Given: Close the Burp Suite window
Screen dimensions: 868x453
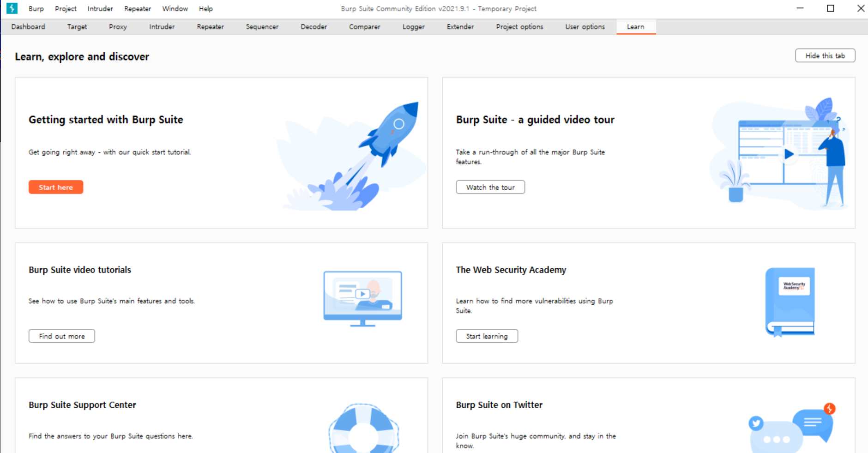Looking at the screenshot, I should (861, 8).
